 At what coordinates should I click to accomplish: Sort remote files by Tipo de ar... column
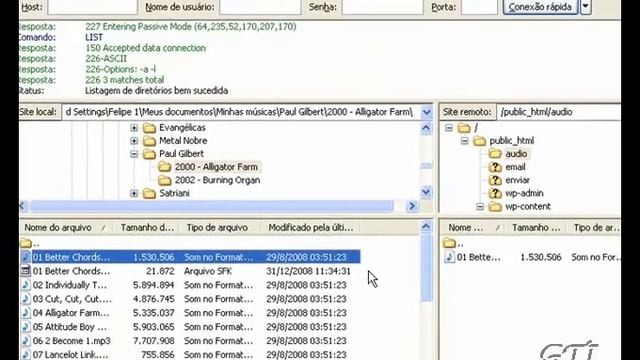click(x=594, y=228)
